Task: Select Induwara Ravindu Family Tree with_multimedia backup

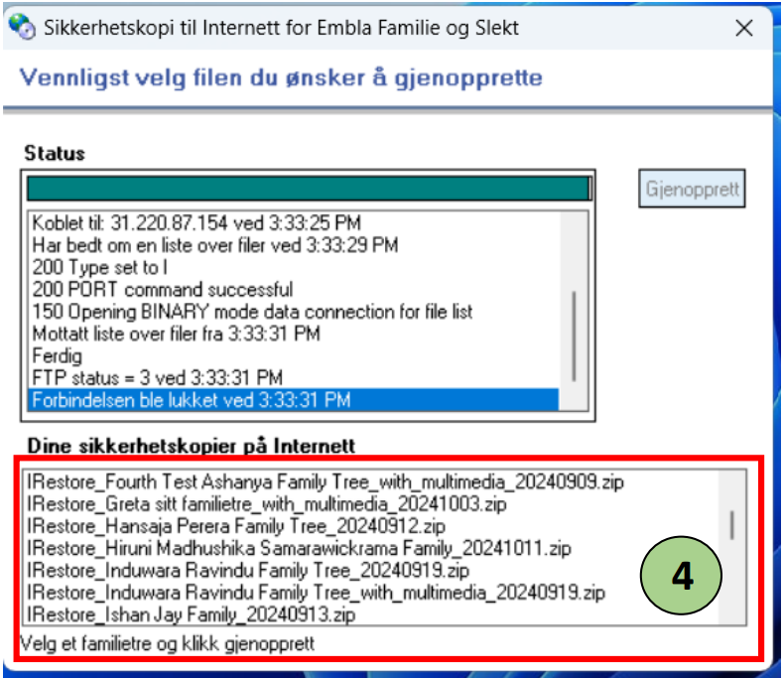Action: click(318, 593)
